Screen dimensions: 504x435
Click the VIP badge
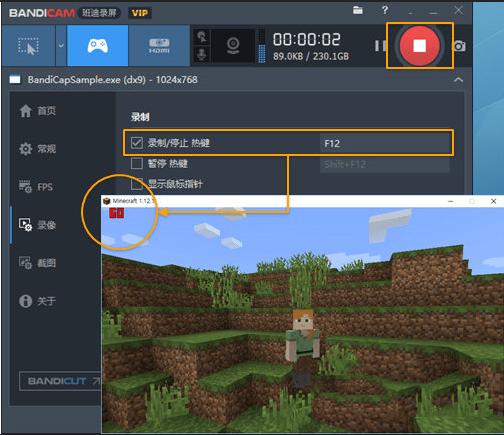pos(139,13)
